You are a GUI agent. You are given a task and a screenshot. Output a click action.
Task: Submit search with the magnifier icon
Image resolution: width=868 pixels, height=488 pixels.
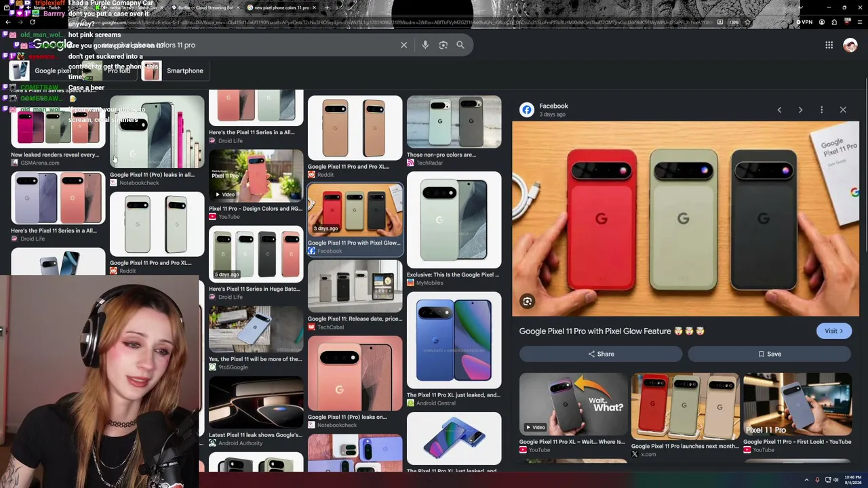(460, 45)
